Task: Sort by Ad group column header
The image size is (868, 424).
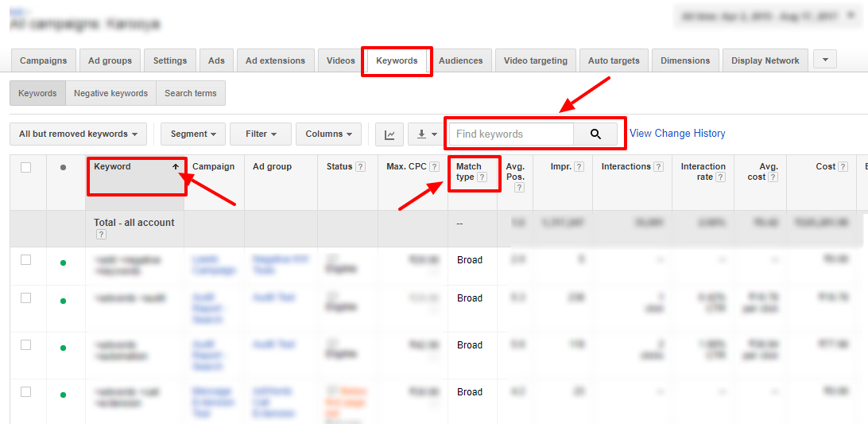Action: [x=273, y=167]
